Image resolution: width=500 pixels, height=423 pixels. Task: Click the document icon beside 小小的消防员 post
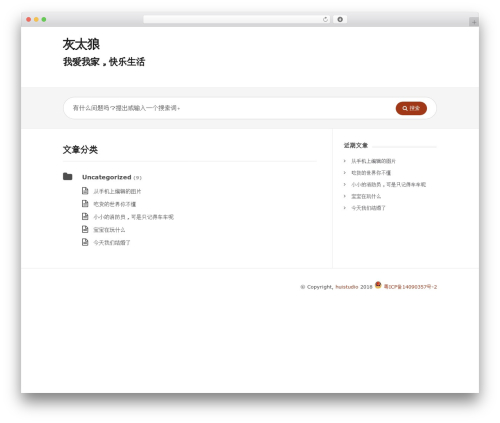(85, 216)
